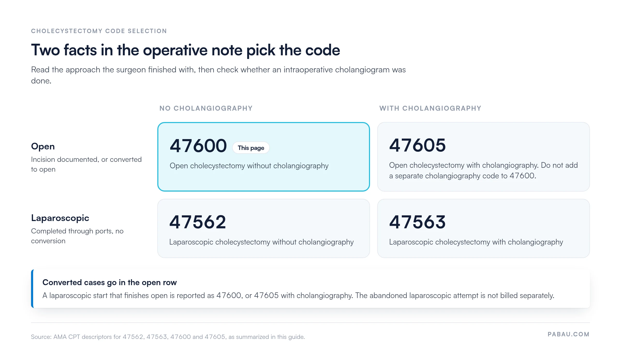
Task: Click the 'No Cholangiography' column header
Action: click(x=206, y=108)
